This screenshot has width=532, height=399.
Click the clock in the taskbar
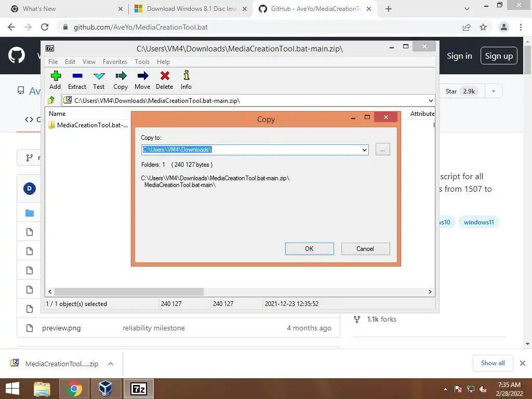pyautogui.click(x=509, y=389)
